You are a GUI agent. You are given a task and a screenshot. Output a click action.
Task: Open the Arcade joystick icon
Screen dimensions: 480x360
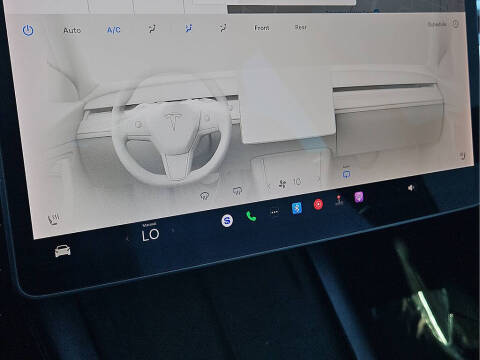[x=339, y=200]
